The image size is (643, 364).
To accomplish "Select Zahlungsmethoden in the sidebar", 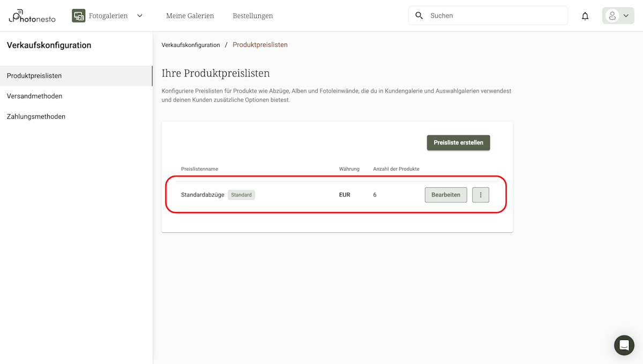I will coord(36,116).
